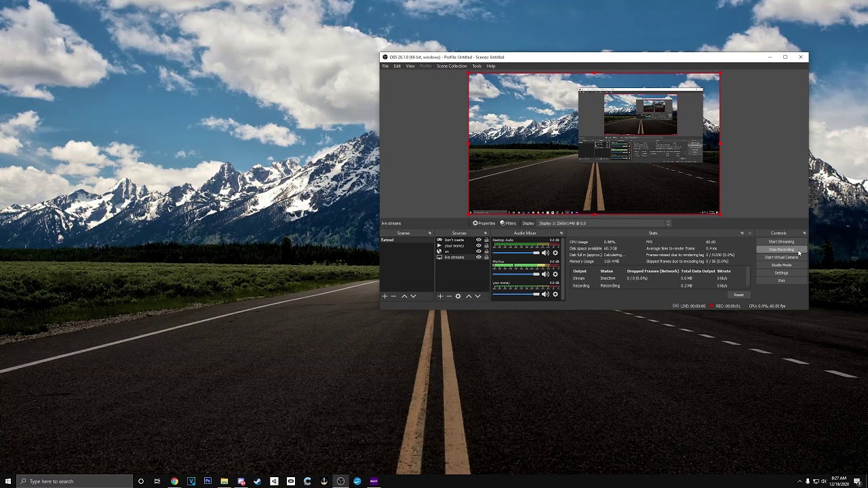Click Start Streaming
The image size is (868, 488).
click(x=781, y=241)
